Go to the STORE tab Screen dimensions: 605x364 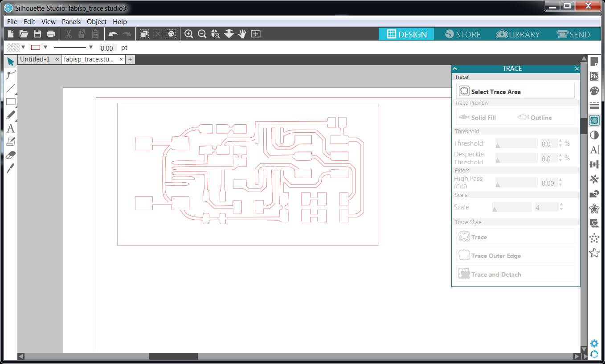pyautogui.click(x=462, y=34)
